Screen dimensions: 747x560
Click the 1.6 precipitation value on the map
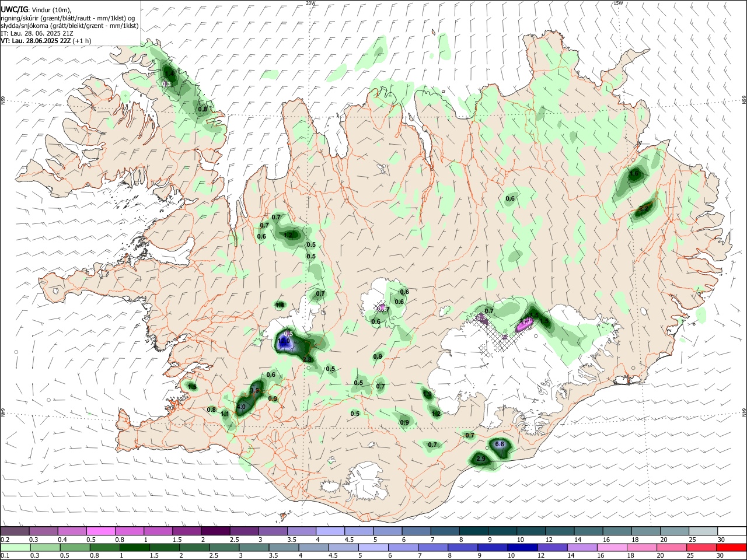pyautogui.click(x=635, y=174)
